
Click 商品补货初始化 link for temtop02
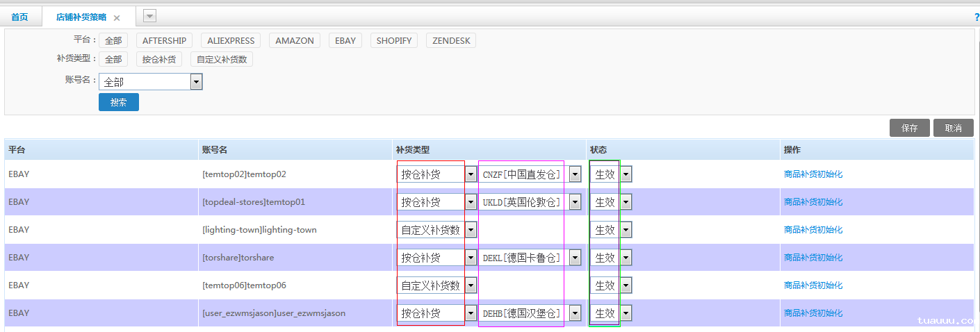tap(813, 174)
